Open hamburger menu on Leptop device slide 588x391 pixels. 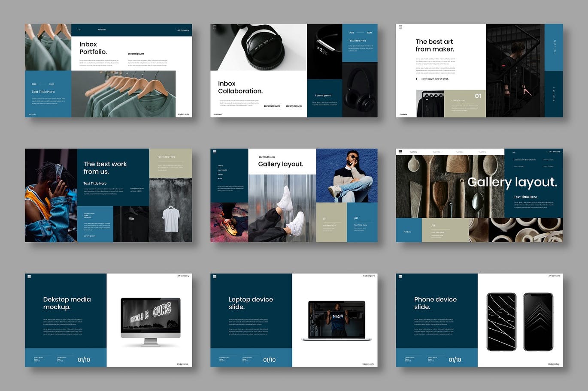[215, 277]
